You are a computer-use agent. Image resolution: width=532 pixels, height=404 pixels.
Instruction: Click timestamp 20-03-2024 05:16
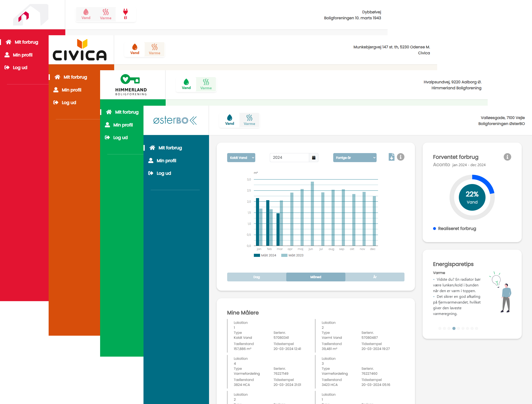376,385
